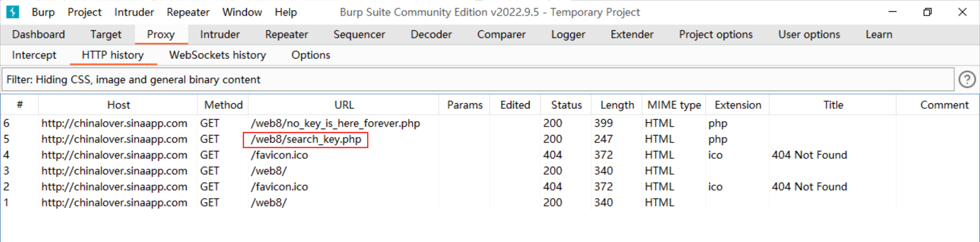
Task: Select the /favicon.ico URL in row 4
Action: click(x=279, y=155)
